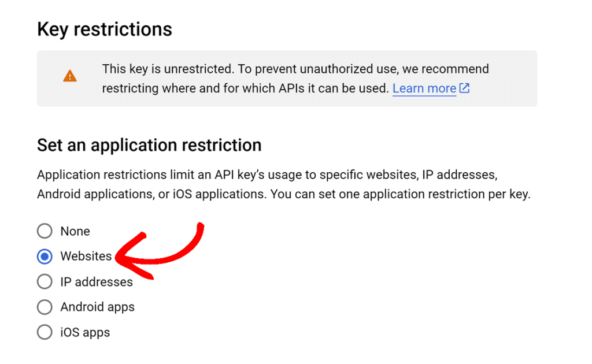Choose the iOS apps restriction
This screenshot has width=592, height=364.
[x=45, y=332]
